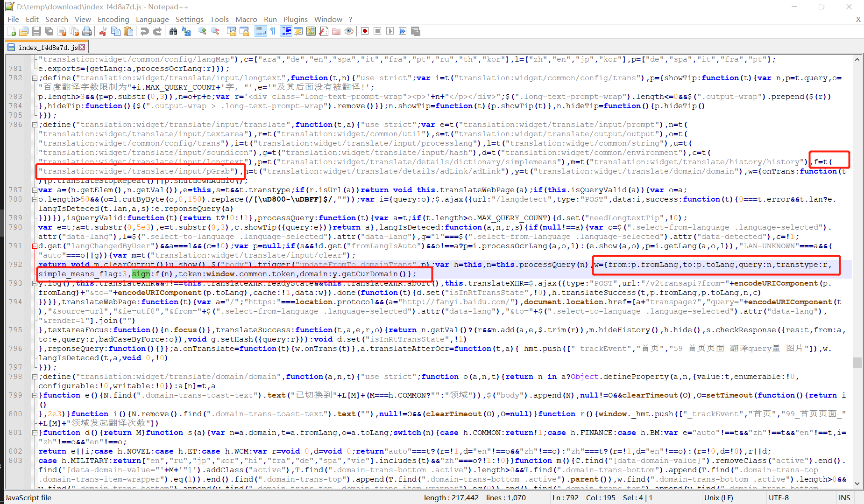Click line number 792 in the margin
The height and width of the screenshot is (504, 864).
click(x=15, y=265)
